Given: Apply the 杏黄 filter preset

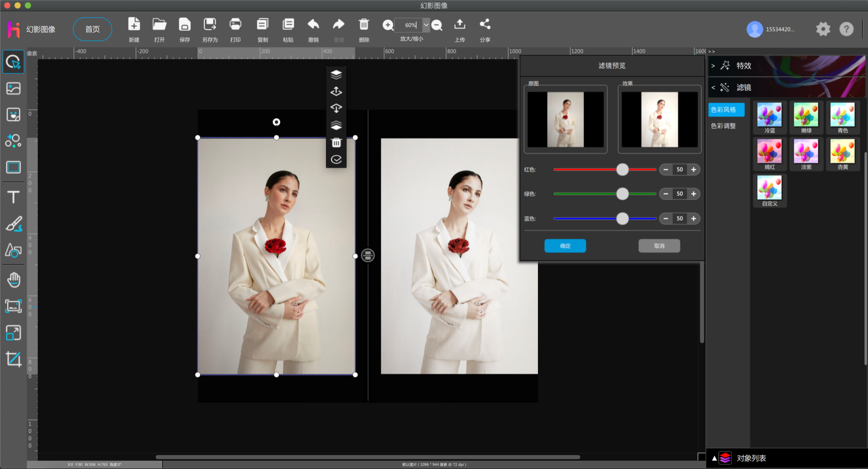Looking at the screenshot, I should 843,154.
